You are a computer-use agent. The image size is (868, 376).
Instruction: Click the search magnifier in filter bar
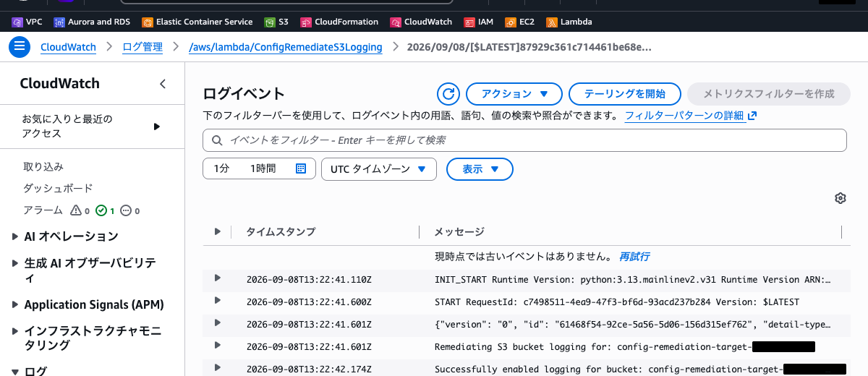coord(217,140)
